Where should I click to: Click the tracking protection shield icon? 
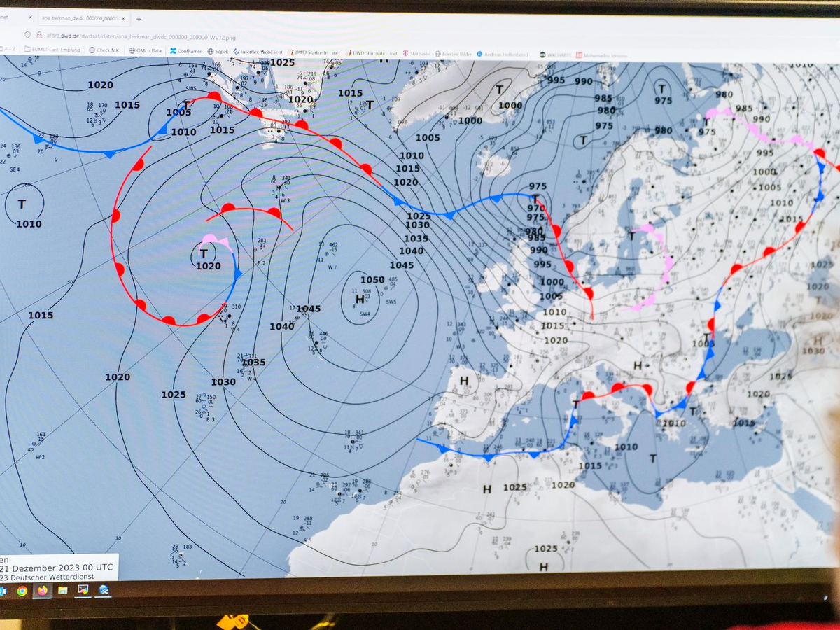click(x=27, y=34)
